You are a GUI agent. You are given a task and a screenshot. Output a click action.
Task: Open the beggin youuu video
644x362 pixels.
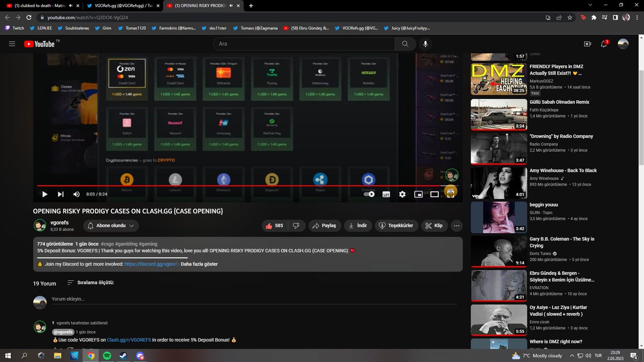pyautogui.click(x=499, y=217)
